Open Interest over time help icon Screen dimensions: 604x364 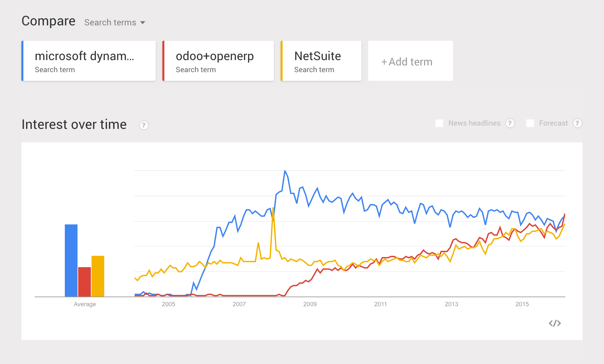point(144,125)
